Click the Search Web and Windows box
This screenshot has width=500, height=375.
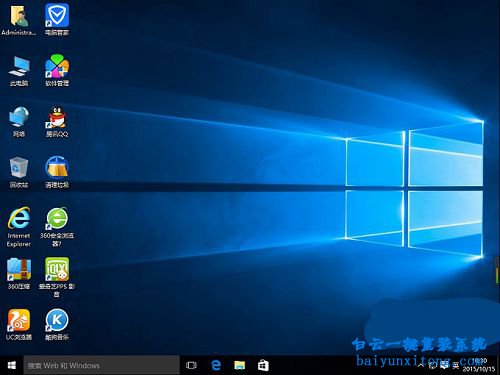(x=102, y=365)
